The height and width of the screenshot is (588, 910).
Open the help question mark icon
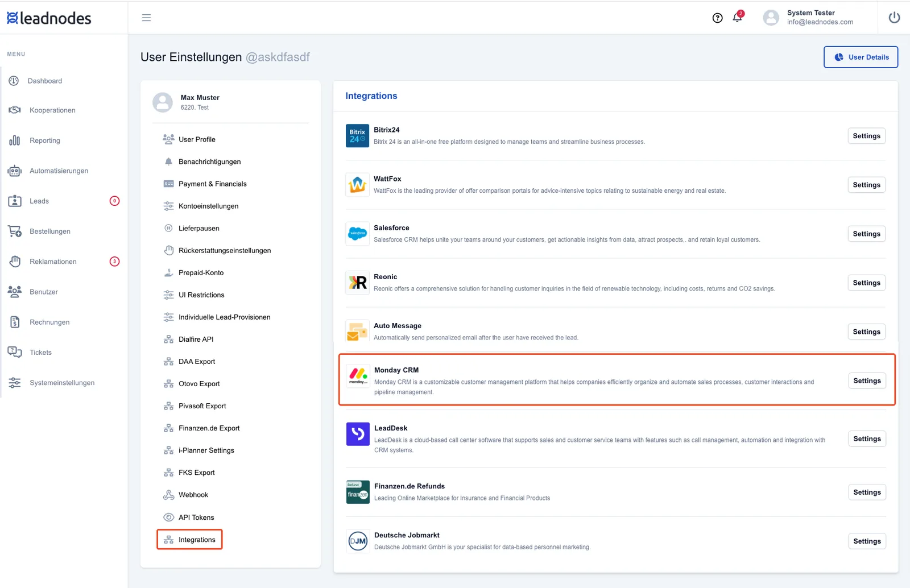[x=717, y=18]
